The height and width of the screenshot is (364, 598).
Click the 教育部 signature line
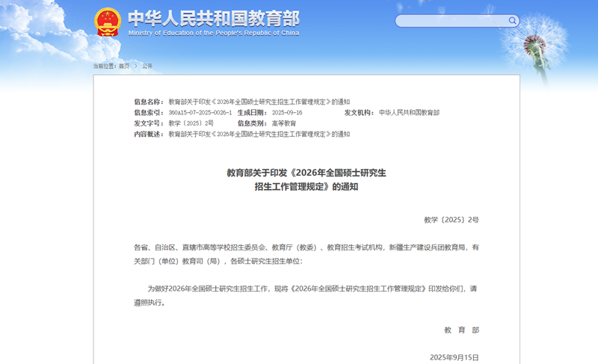tap(461, 330)
